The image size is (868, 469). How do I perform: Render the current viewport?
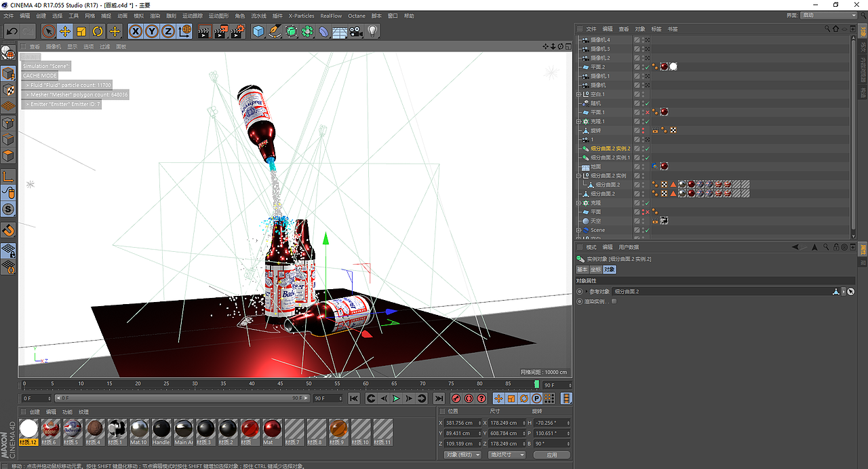click(x=205, y=31)
